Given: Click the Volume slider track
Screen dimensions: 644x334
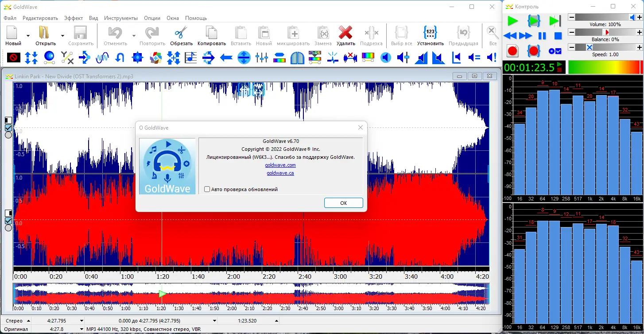Looking at the screenshot, I should click(605, 17).
